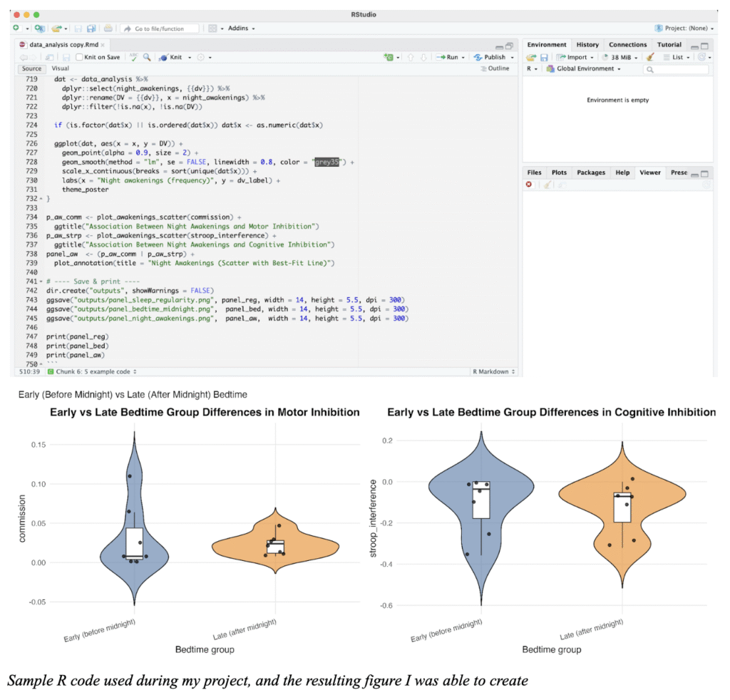Click the Print document icon

pyautogui.click(x=108, y=29)
